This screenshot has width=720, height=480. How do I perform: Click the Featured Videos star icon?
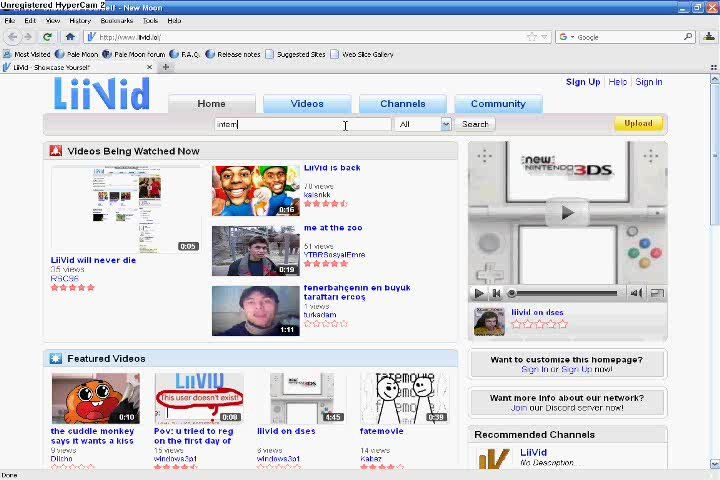pyautogui.click(x=56, y=358)
